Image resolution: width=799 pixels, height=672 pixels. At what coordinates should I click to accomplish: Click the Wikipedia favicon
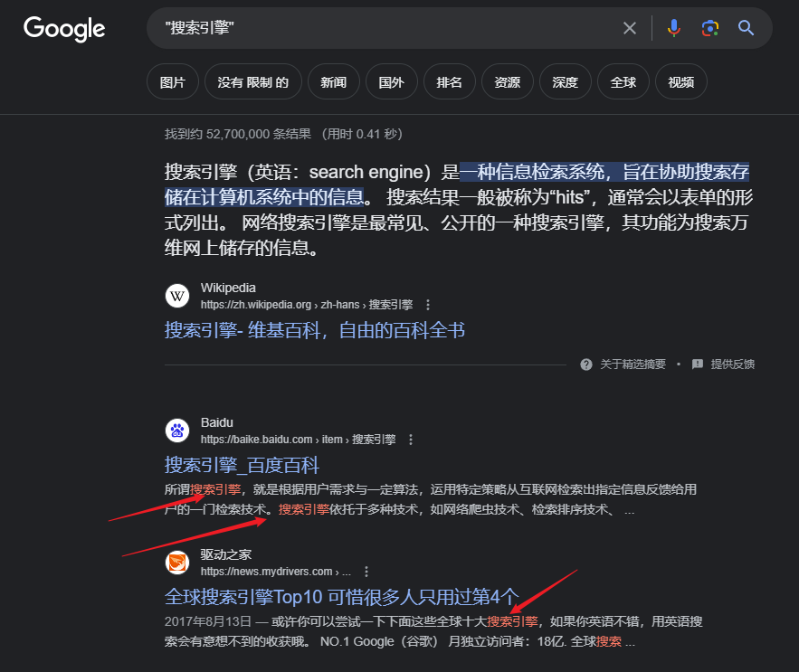click(x=177, y=296)
